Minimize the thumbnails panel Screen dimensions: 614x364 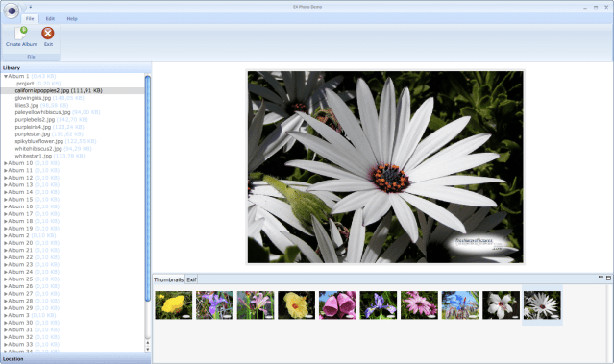tap(601, 278)
